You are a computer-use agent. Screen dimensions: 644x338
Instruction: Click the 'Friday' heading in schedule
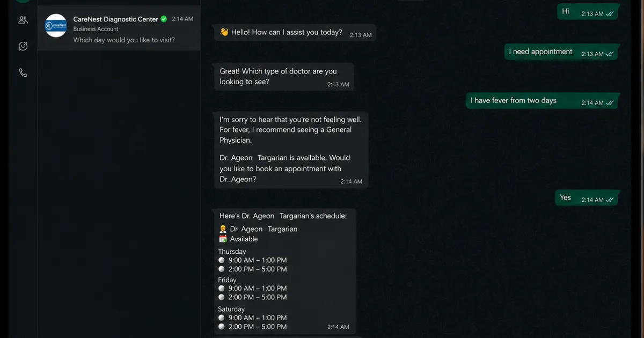227,280
